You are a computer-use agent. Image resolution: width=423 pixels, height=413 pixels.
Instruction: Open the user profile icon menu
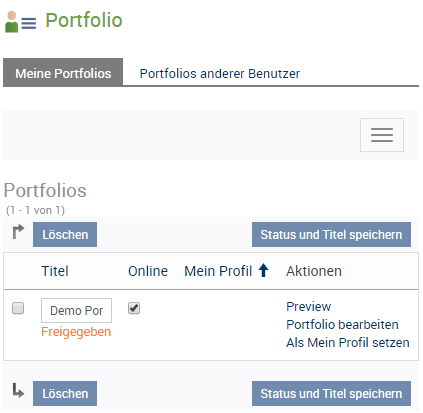12,22
